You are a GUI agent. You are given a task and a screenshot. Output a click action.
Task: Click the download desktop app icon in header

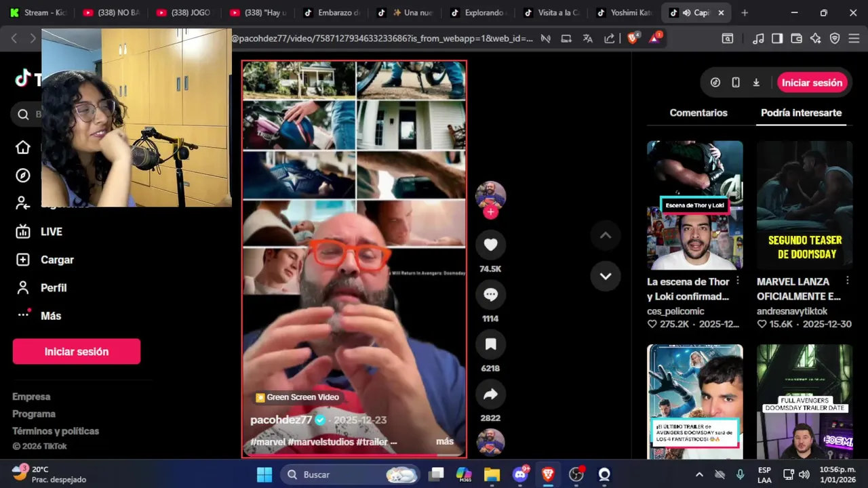(756, 83)
